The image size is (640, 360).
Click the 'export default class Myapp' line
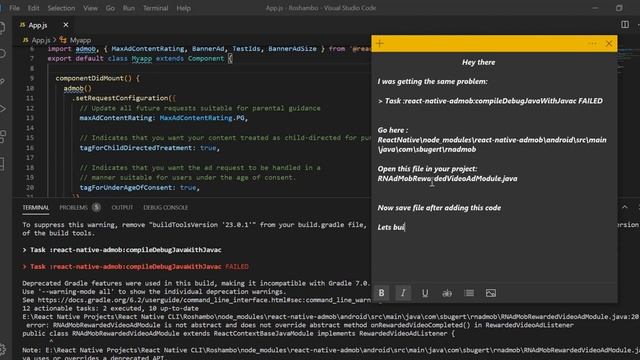coord(140,59)
